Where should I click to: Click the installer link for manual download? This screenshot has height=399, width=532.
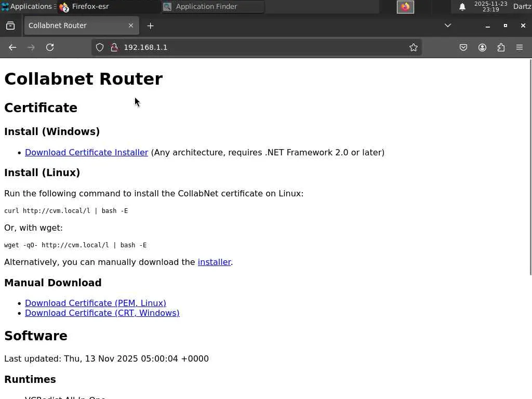[x=215, y=262]
